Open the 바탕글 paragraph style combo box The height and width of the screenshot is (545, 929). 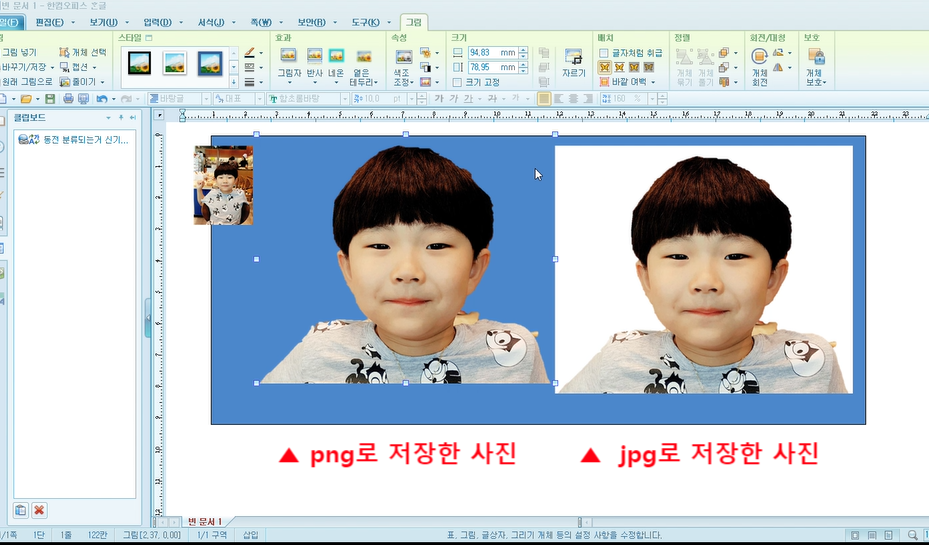pyautogui.click(x=179, y=99)
